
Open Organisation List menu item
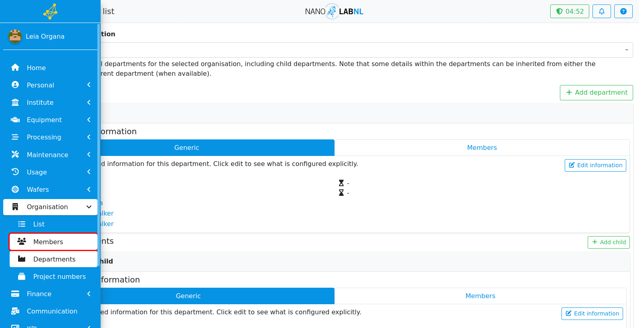(x=54, y=224)
